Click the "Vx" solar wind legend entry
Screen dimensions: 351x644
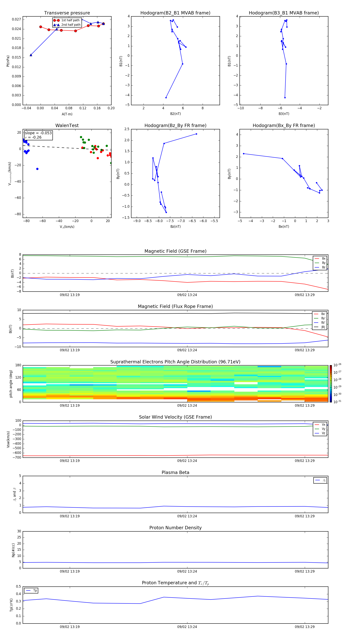coord(320,424)
